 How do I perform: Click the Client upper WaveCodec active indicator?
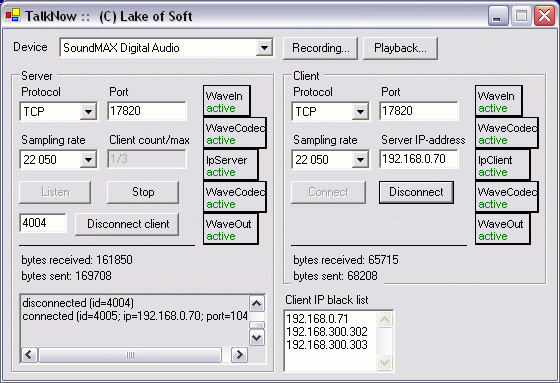[507, 133]
